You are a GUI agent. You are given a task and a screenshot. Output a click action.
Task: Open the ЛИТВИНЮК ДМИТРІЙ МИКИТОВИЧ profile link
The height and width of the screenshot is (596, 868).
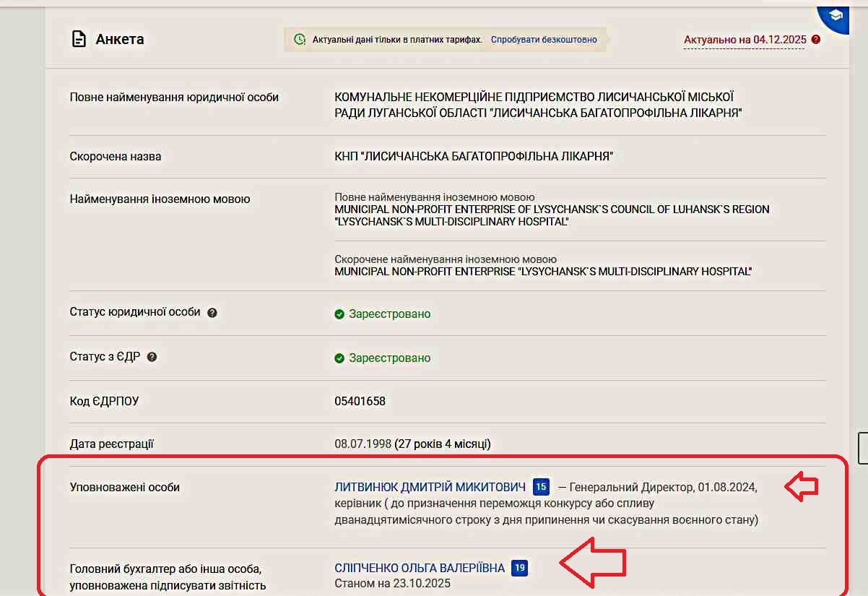pyautogui.click(x=430, y=488)
